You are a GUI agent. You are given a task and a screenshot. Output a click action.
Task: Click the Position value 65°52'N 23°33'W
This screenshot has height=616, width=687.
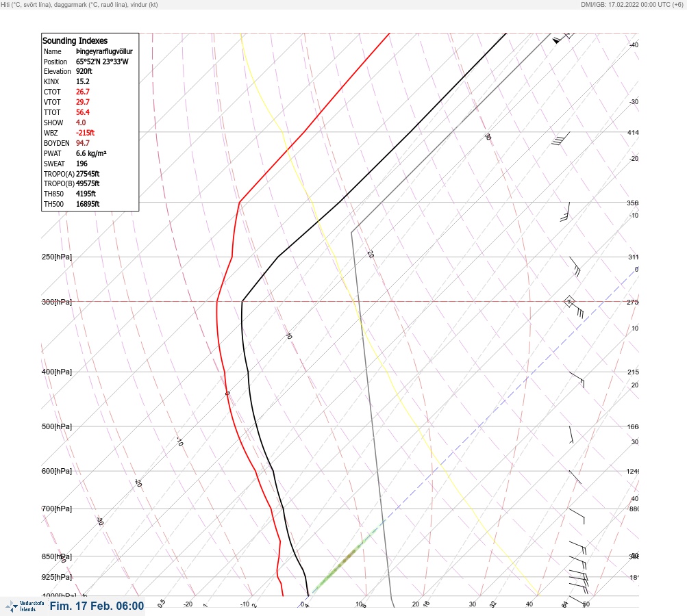[102, 62]
